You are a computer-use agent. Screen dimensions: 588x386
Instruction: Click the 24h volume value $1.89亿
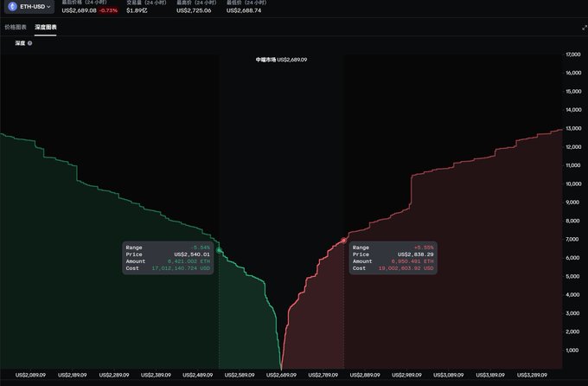pos(137,10)
